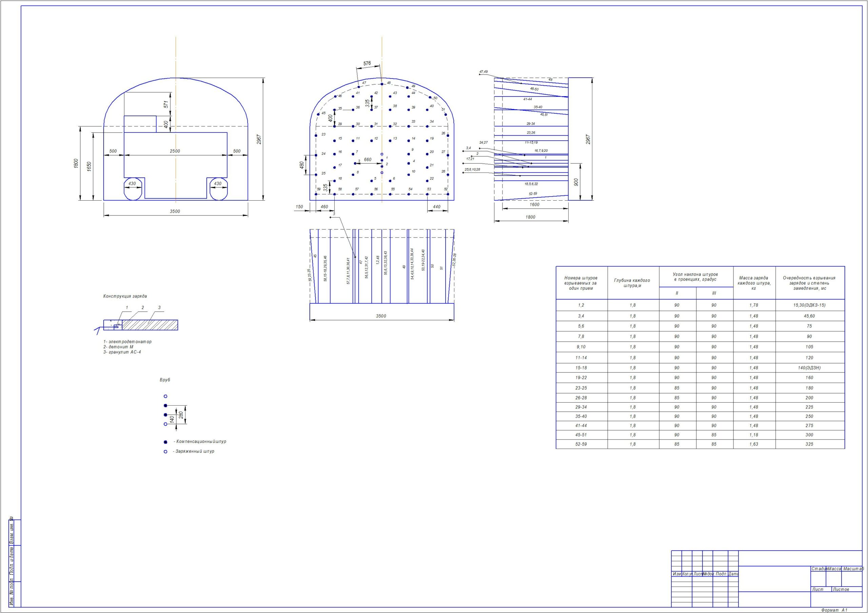The image size is (868, 613).
Task: Click the '571' vertical dimension
Action: pyautogui.click(x=166, y=104)
